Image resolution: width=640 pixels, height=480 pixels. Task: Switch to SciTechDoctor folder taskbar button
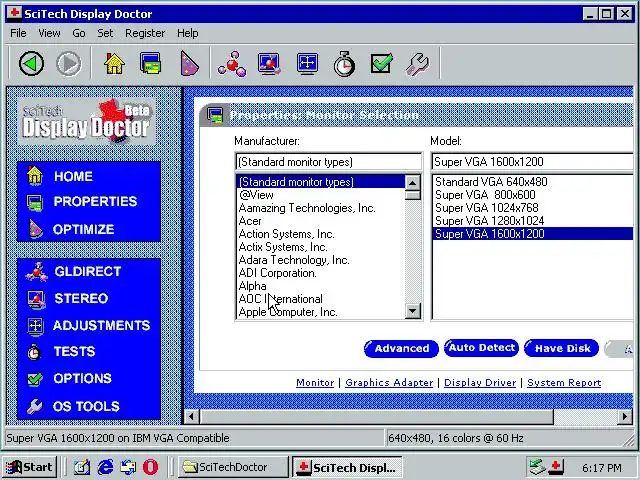(x=232, y=467)
